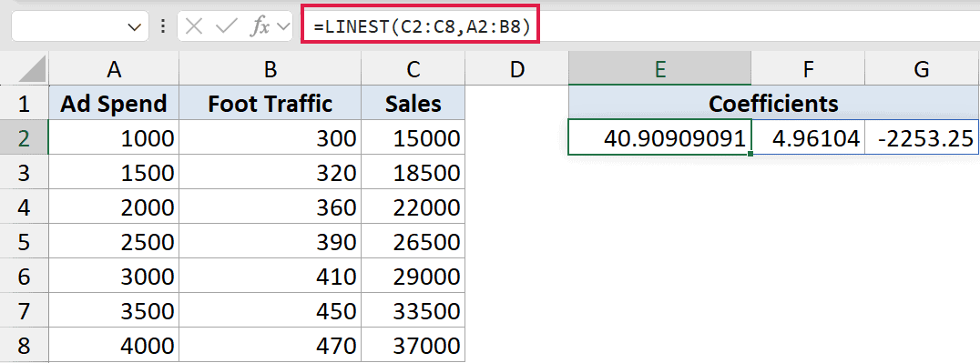Select Sales cell with value 29000
This screenshot has width=980, height=363.
click(x=413, y=276)
